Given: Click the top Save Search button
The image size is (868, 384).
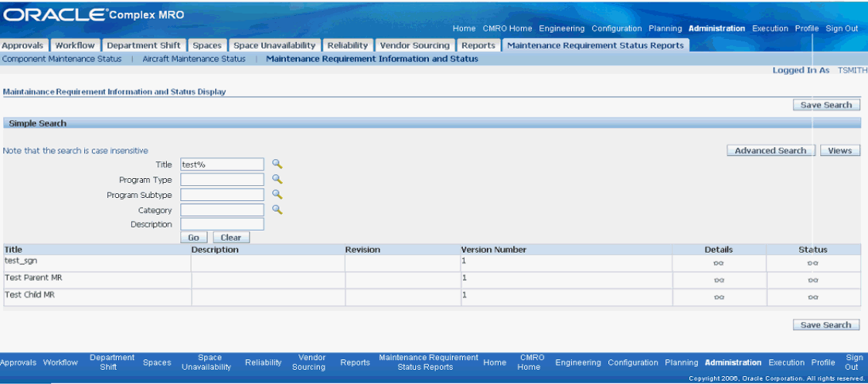Looking at the screenshot, I should pos(827,105).
